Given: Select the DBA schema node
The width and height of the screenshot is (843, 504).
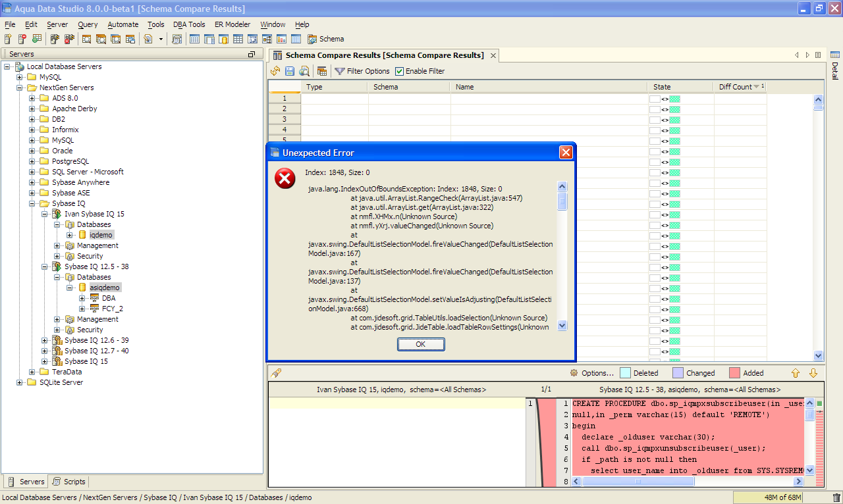Looking at the screenshot, I should tap(109, 298).
